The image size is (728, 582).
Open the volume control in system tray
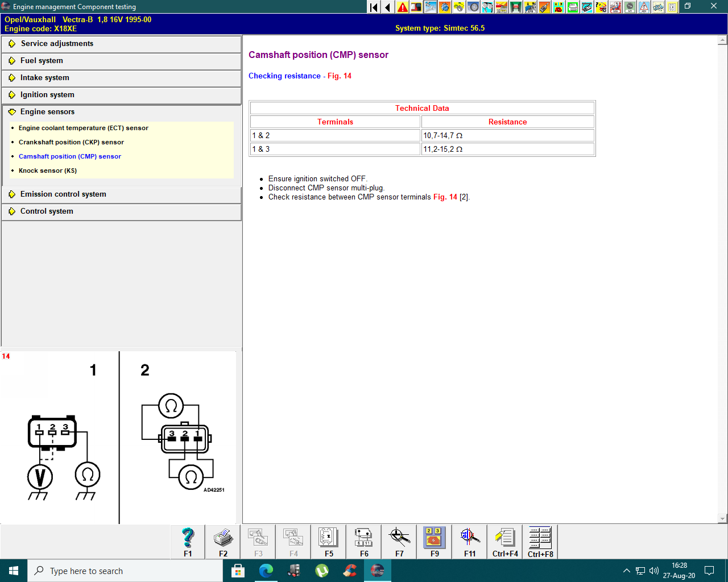point(654,571)
